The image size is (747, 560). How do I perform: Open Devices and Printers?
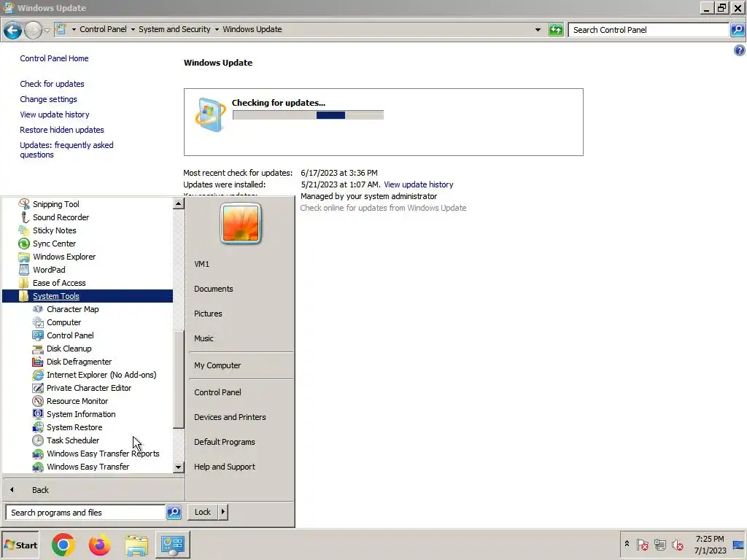(x=230, y=417)
